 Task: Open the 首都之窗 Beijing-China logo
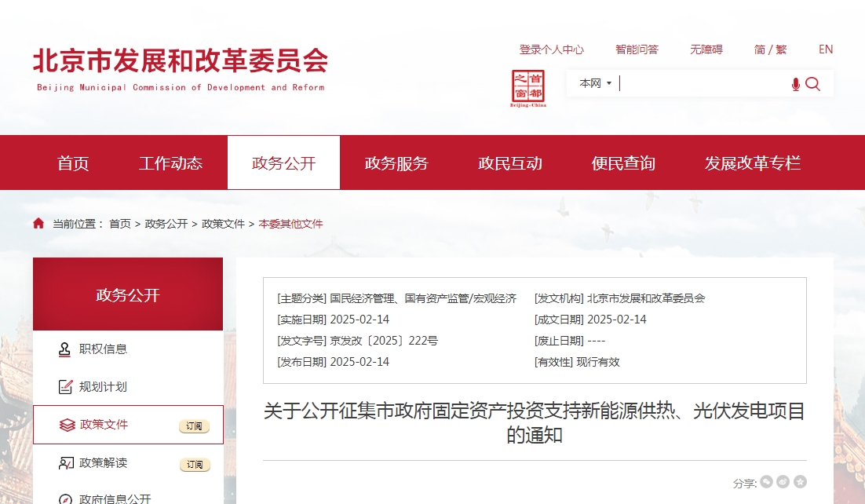click(528, 88)
